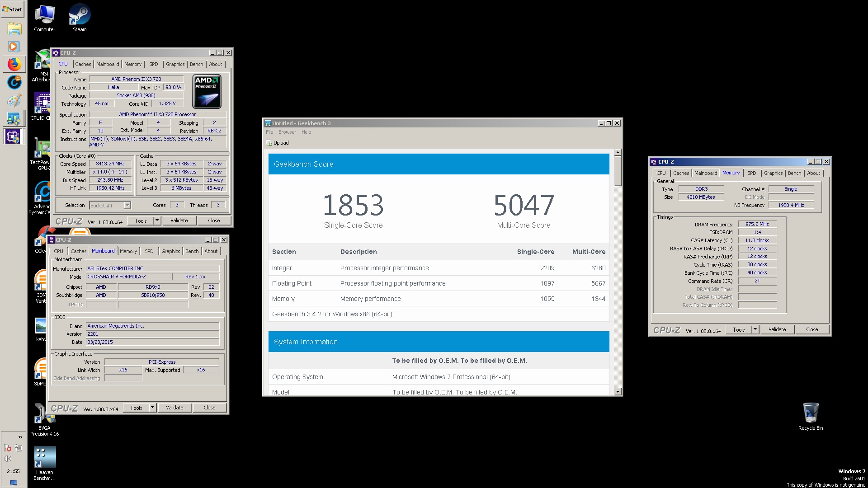
Task: Click Validate in the CPU-Z Memory window
Action: coord(777,329)
